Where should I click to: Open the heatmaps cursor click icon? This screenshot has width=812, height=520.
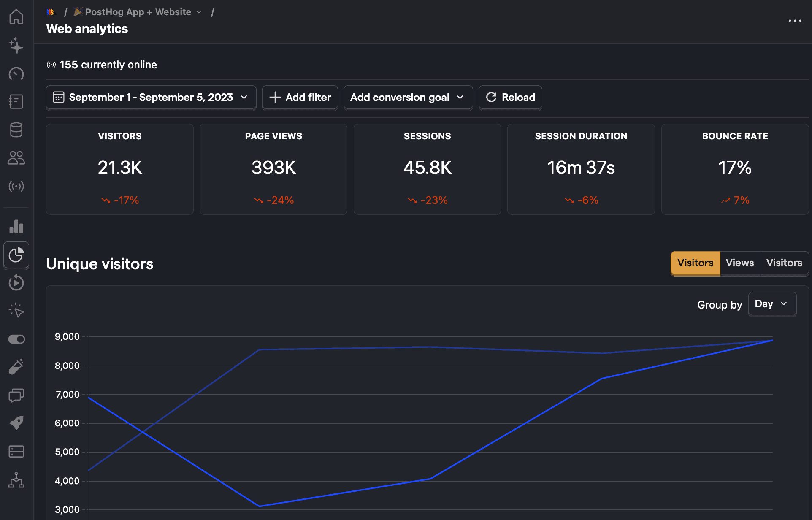click(x=16, y=311)
